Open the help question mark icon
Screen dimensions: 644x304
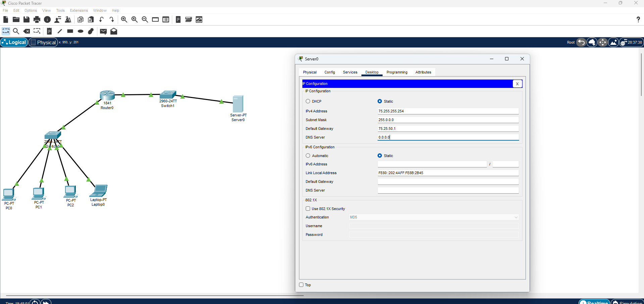(x=638, y=19)
